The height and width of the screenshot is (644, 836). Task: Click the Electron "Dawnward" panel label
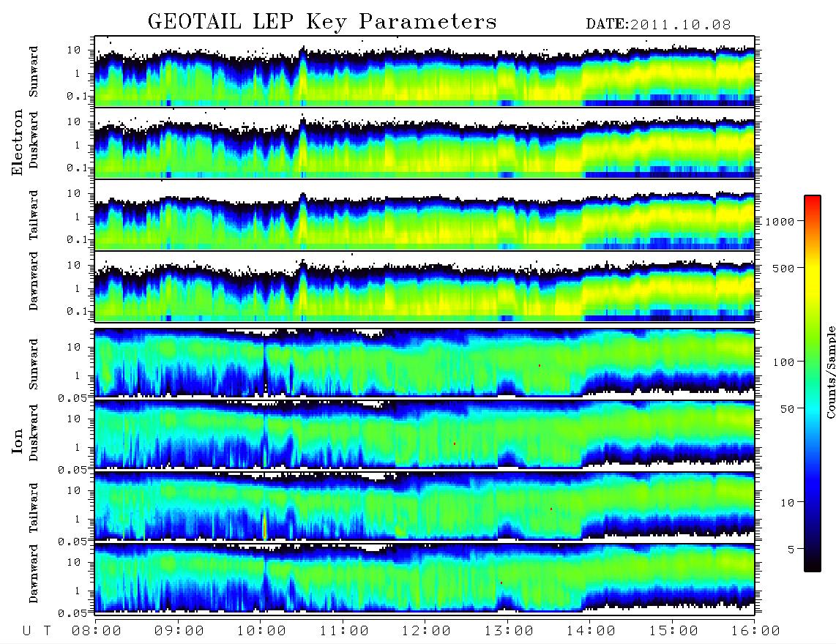[34, 281]
